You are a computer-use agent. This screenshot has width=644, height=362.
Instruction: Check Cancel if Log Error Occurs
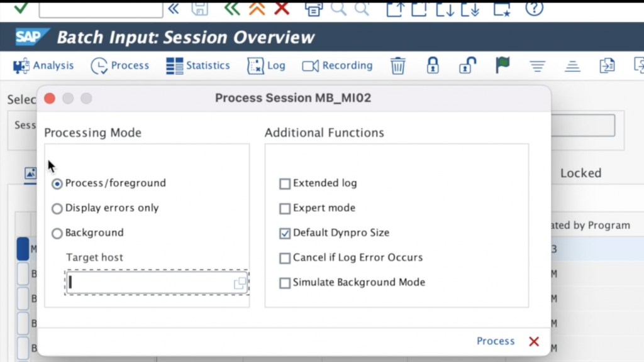click(x=284, y=258)
